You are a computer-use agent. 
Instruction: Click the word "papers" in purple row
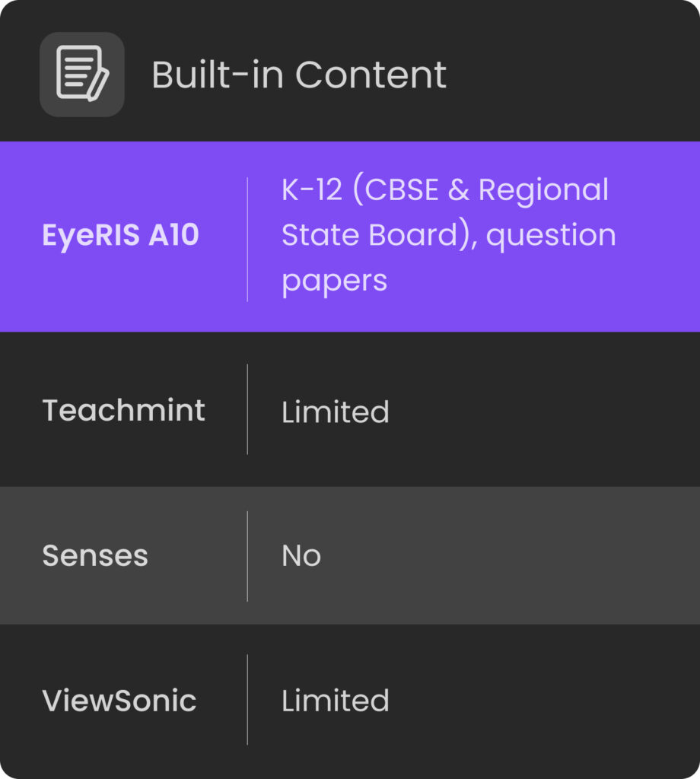click(334, 281)
